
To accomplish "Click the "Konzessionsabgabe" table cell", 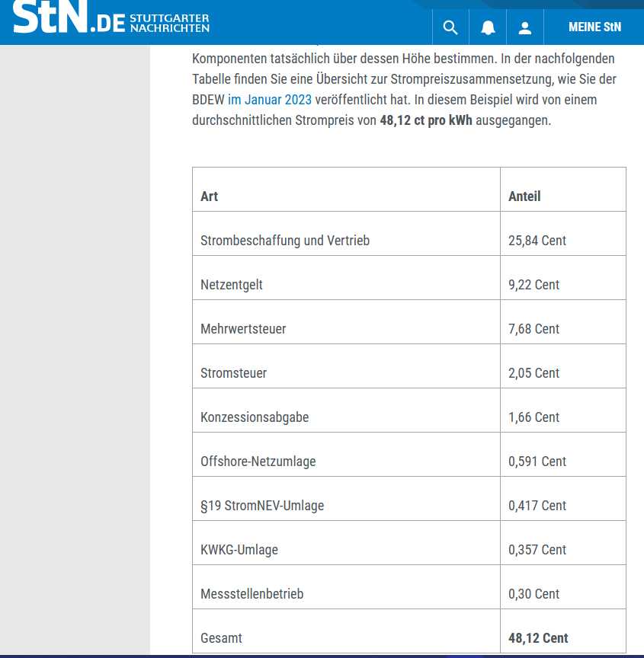I will (x=255, y=417).
